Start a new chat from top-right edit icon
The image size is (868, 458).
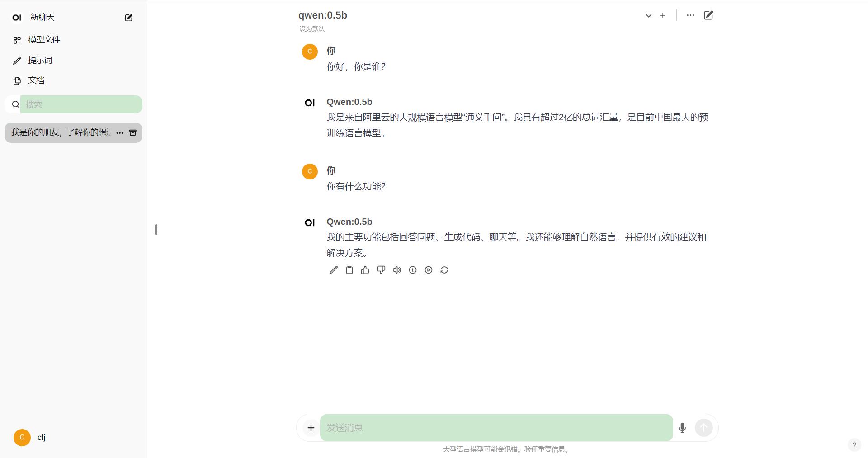[708, 15]
